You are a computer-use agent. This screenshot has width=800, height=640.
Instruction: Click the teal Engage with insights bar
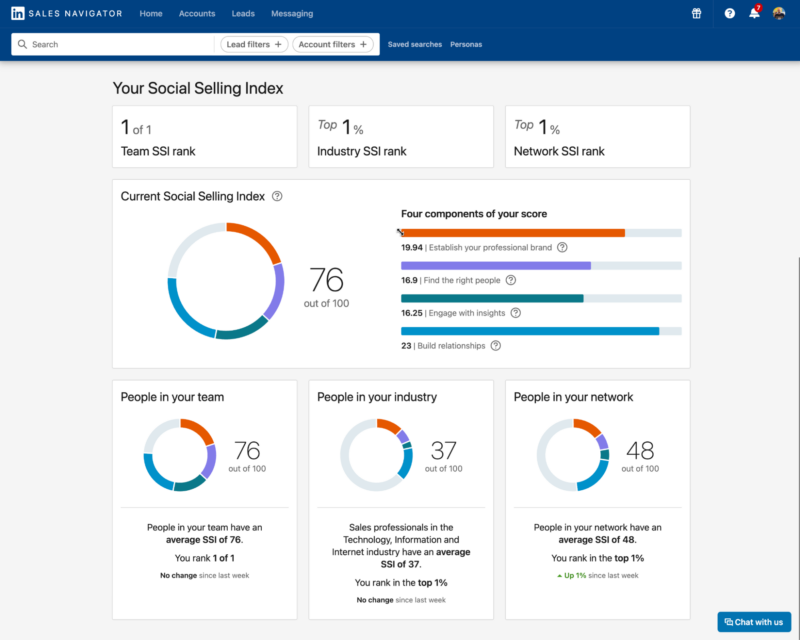pos(492,299)
